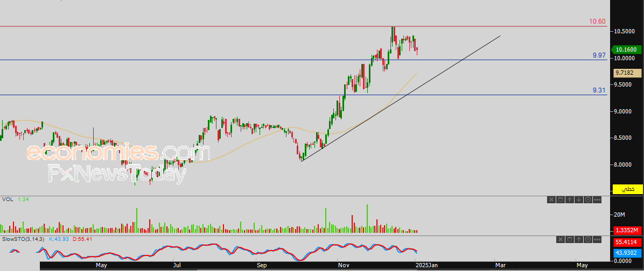This screenshot has width=644, height=271.
Task: Click the green 10.1600 current price tag
Action: click(x=627, y=49)
